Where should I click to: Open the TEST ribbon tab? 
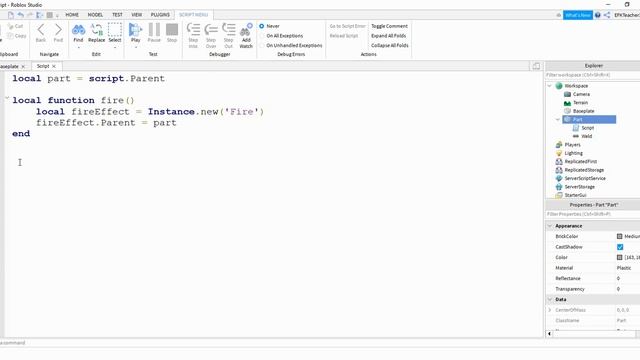(117, 15)
